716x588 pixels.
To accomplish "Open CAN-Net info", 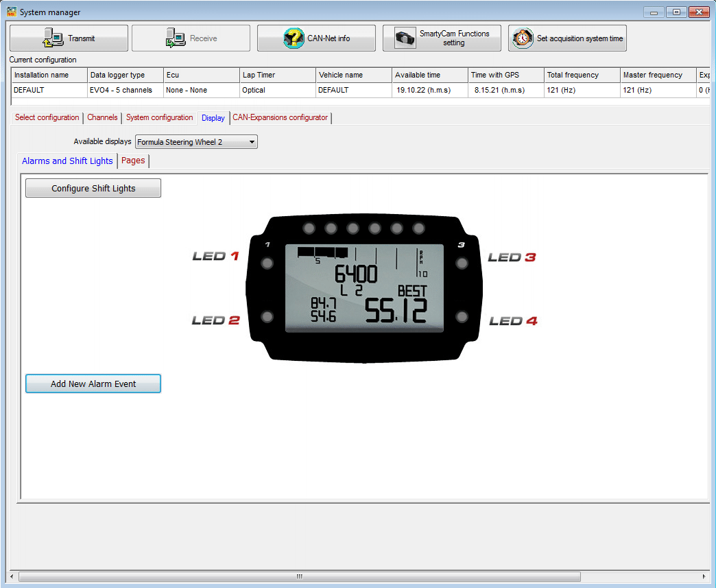I will point(294,38).
